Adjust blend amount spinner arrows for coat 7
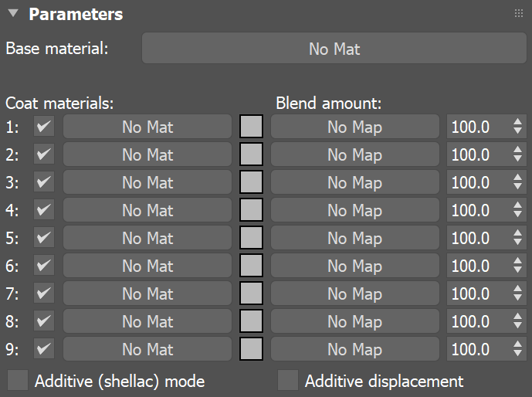The width and height of the screenshot is (532, 397). [x=518, y=294]
